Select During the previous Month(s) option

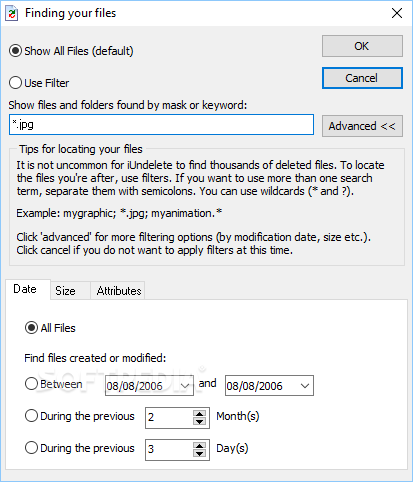(x=80, y=416)
